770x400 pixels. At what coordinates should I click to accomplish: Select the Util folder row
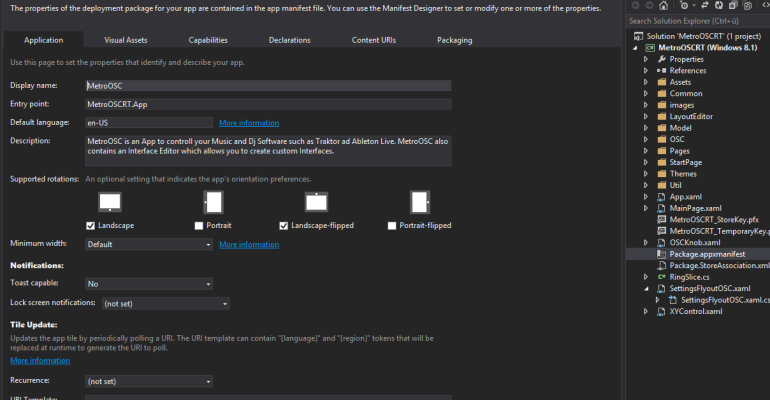[x=698, y=185]
